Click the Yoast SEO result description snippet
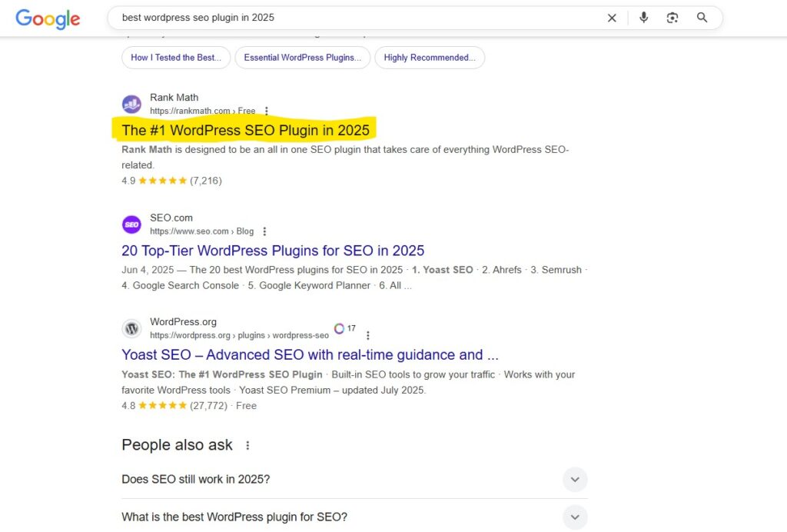 pos(348,382)
